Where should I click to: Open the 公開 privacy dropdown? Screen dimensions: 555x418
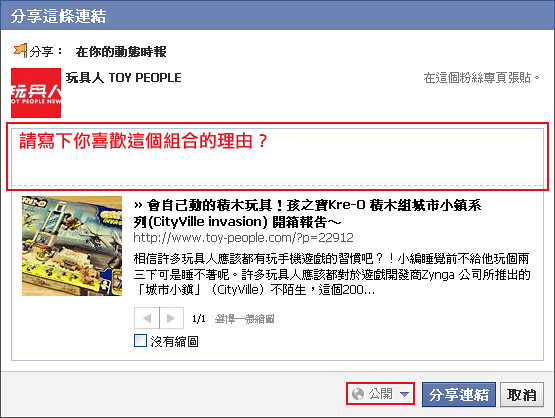click(381, 394)
